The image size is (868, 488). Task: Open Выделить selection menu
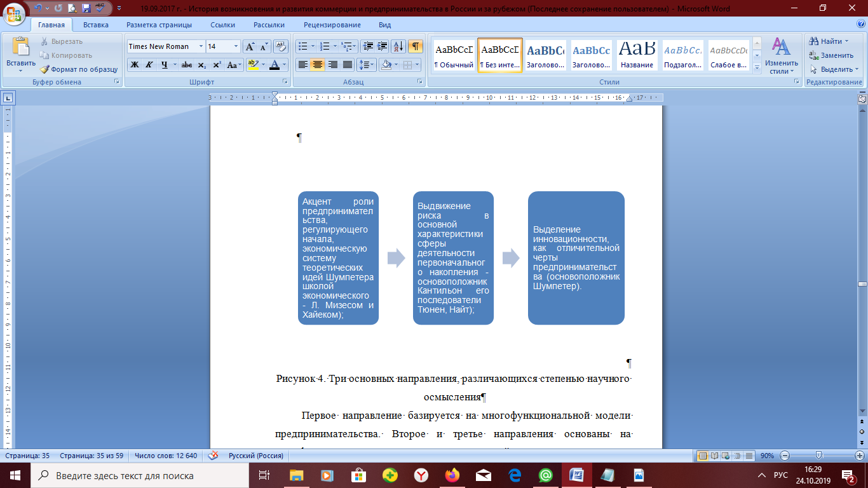835,69
